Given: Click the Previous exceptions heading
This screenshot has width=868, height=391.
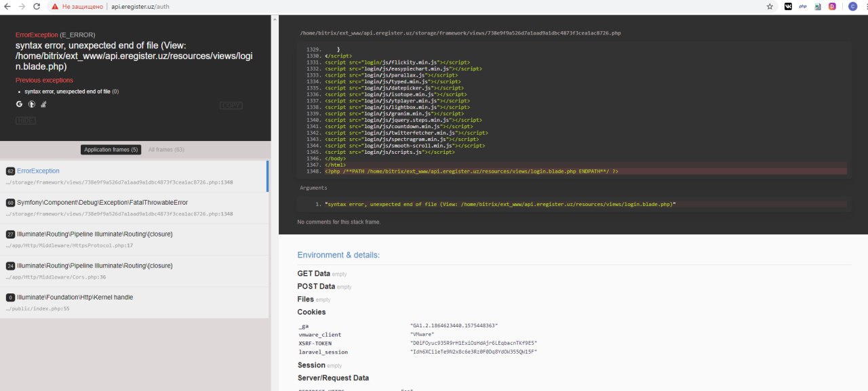Looking at the screenshot, I should pyautogui.click(x=44, y=80).
